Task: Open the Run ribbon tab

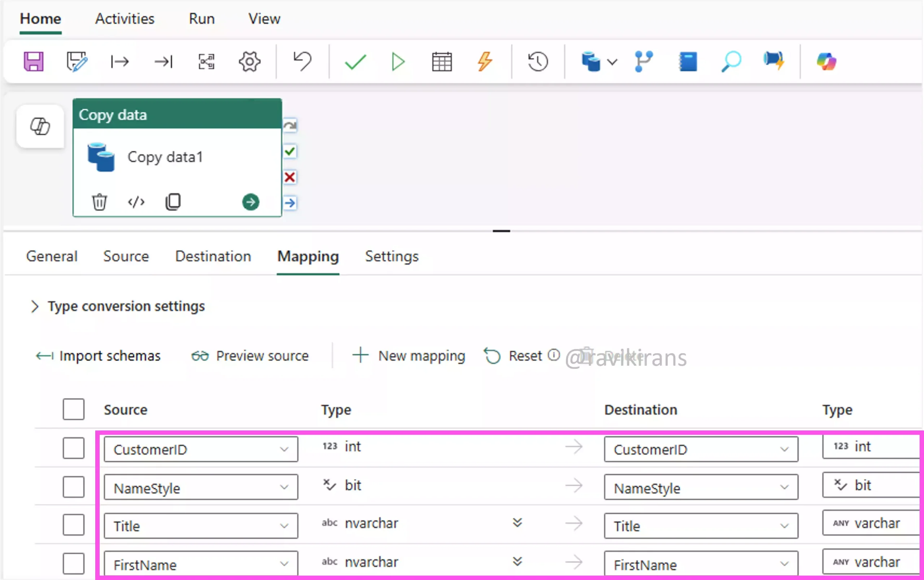Action: (x=201, y=18)
